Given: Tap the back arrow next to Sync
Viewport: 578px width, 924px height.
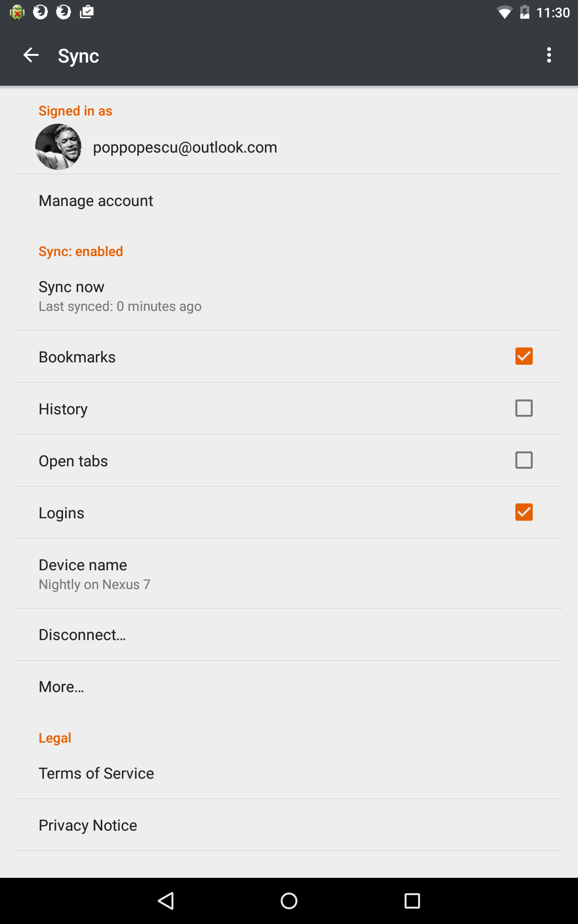Looking at the screenshot, I should [31, 55].
